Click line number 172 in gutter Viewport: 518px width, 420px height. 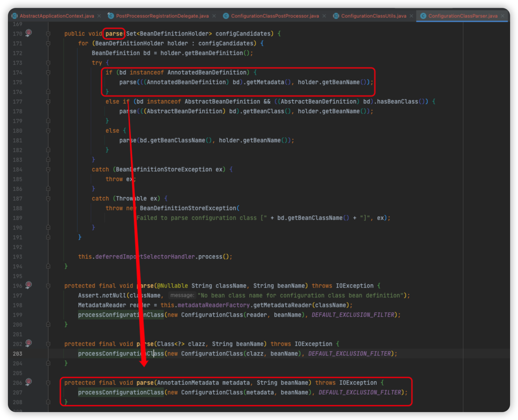pyautogui.click(x=18, y=53)
